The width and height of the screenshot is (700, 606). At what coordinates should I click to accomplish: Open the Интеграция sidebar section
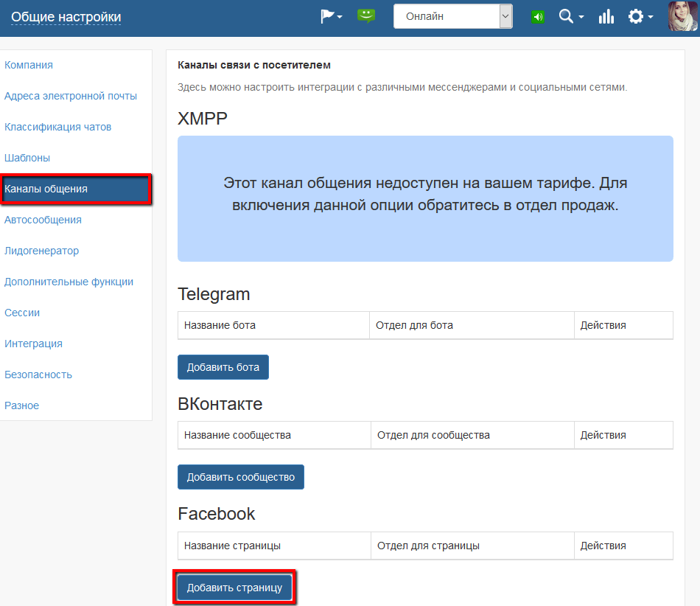pos(33,344)
